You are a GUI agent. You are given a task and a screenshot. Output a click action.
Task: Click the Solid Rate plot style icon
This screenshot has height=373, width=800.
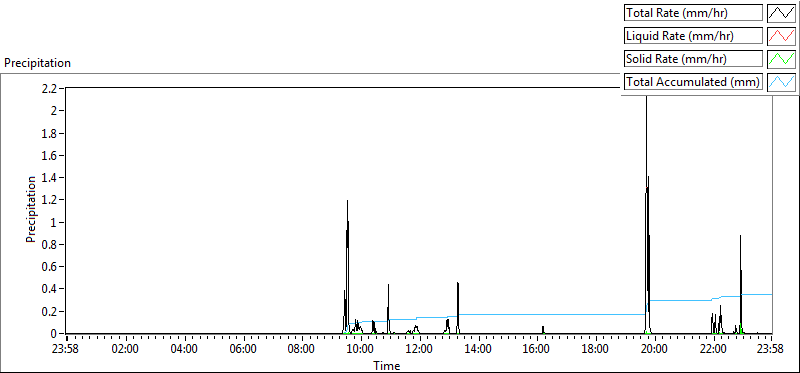point(782,59)
